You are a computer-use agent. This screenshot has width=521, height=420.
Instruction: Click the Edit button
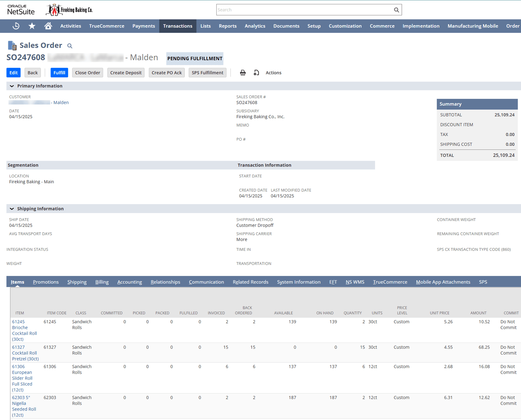(x=13, y=73)
